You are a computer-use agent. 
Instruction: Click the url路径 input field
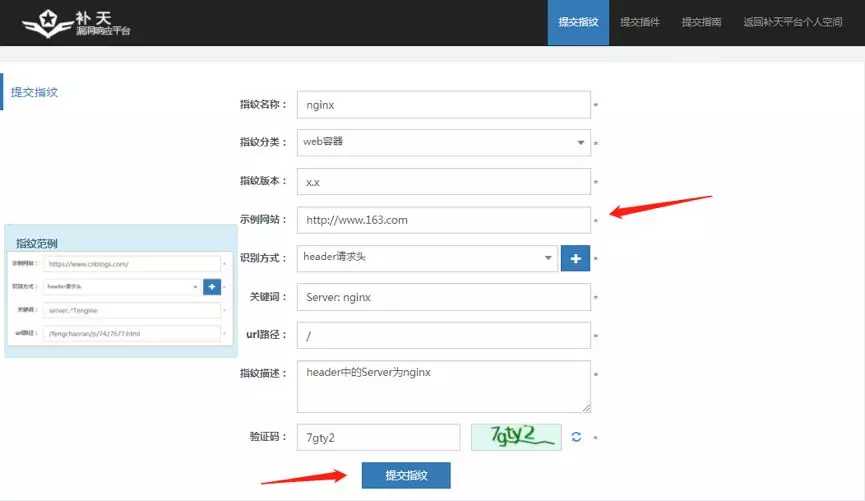point(443,336)
